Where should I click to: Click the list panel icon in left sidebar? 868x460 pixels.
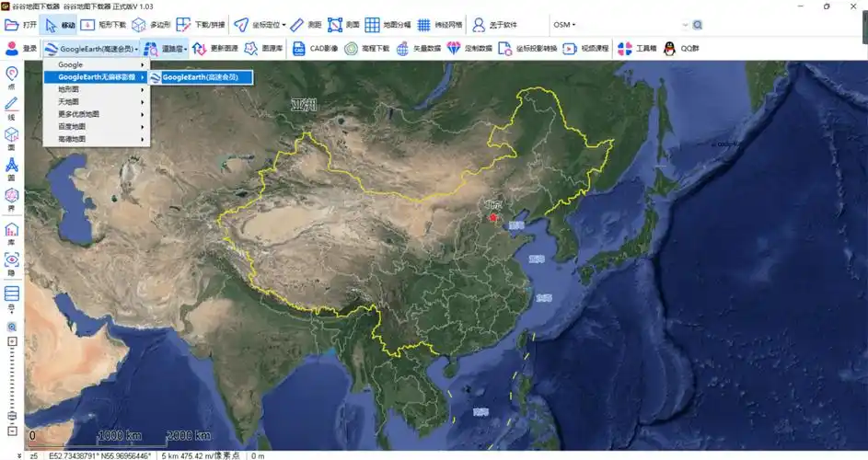click(x=12, y=293)
